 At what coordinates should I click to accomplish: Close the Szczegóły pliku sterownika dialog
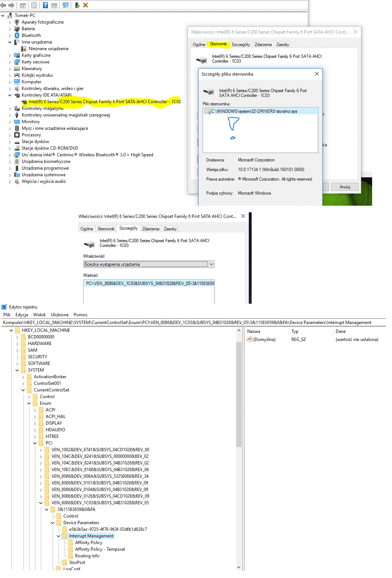(316, 74)
